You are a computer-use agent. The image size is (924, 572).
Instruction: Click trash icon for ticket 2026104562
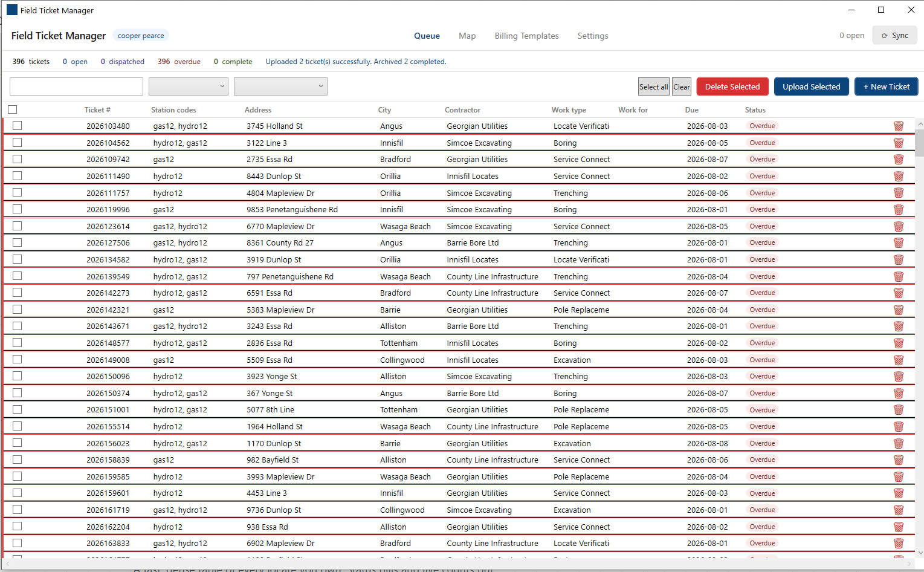click(x=899, y=143)
